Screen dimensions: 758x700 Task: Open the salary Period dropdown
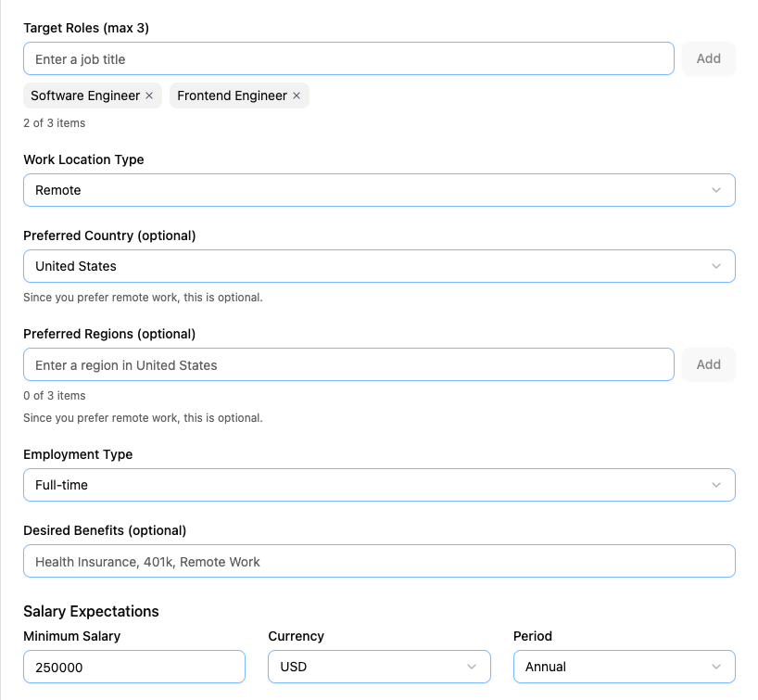(625, 667)
